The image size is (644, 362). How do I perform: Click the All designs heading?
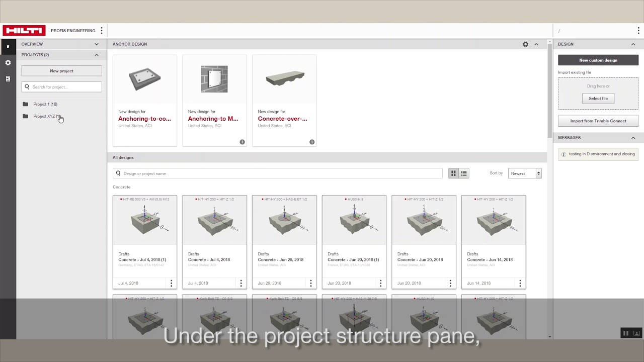pyautogui.click(x=123, y=157)
